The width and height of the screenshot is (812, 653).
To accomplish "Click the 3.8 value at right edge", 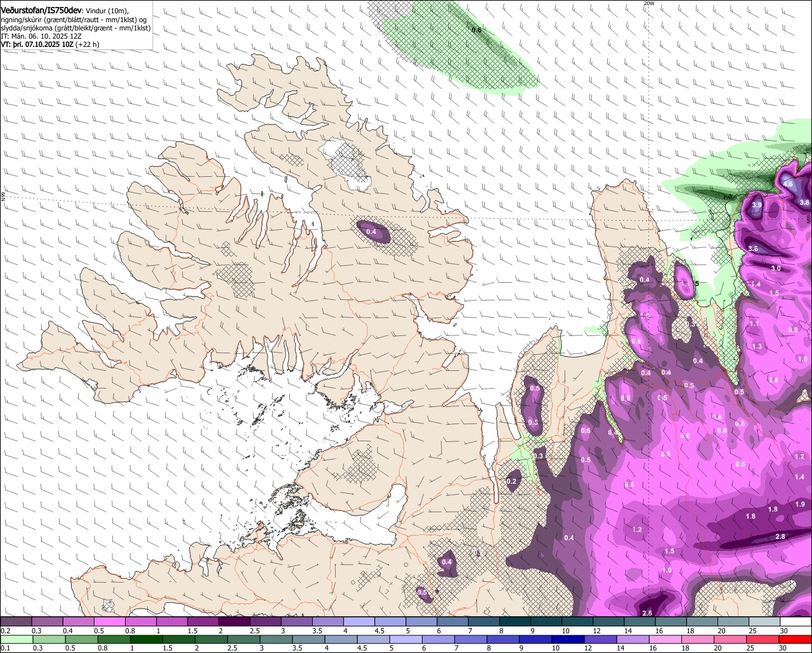I will click(x=804, y=202).
